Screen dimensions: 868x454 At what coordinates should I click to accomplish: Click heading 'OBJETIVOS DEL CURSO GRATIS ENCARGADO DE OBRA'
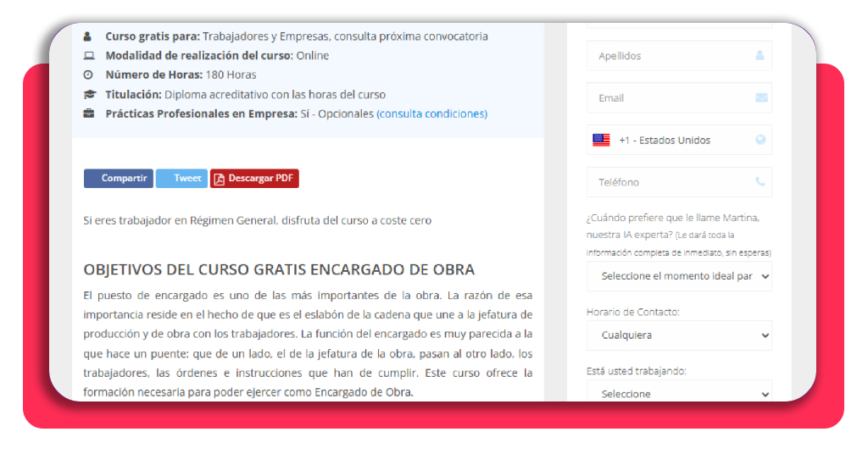tap(279, 270)
